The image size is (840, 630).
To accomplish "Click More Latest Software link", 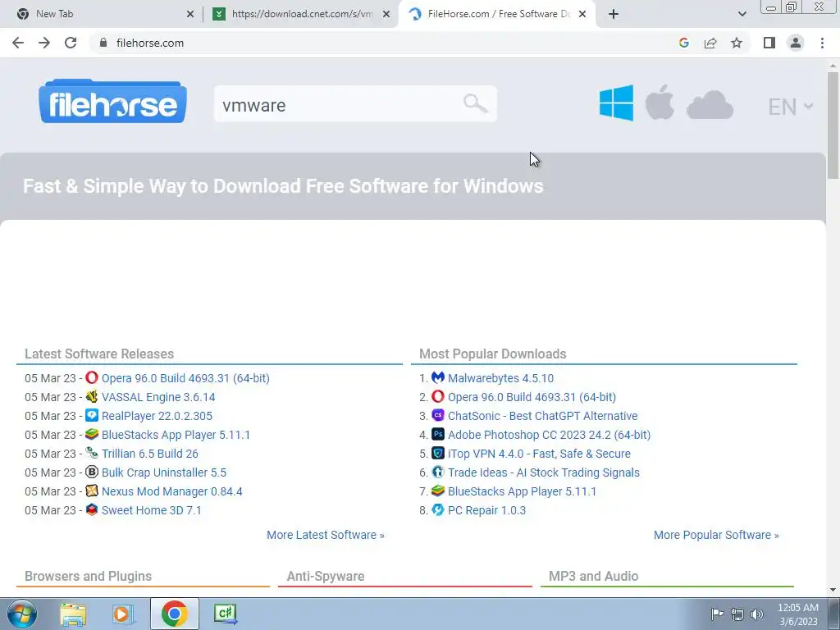I will (x=326, y=535).
